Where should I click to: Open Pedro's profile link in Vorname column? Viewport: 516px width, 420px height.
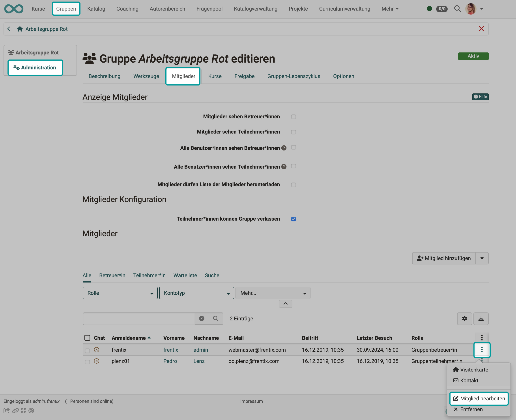[x=170, y=361]
